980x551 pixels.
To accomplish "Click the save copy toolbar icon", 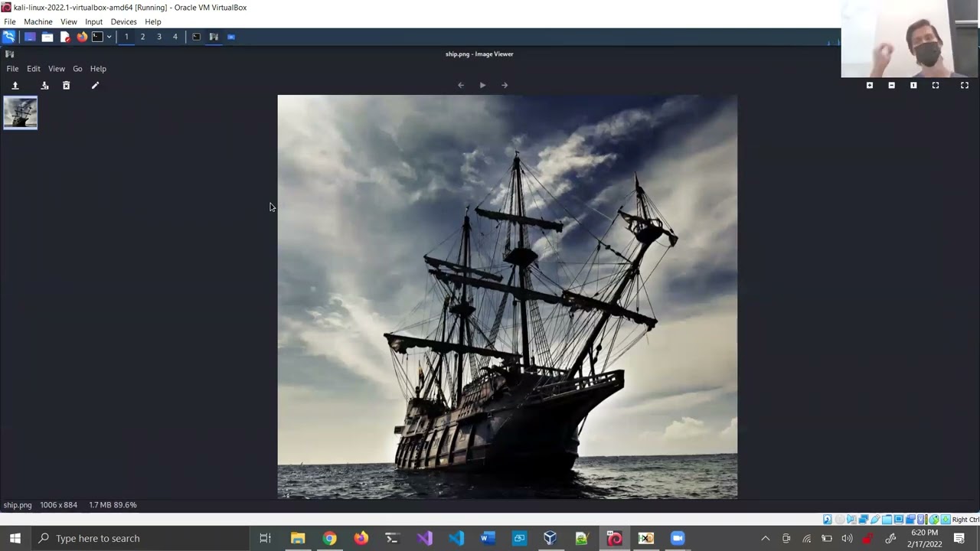I will pos(44,86).
